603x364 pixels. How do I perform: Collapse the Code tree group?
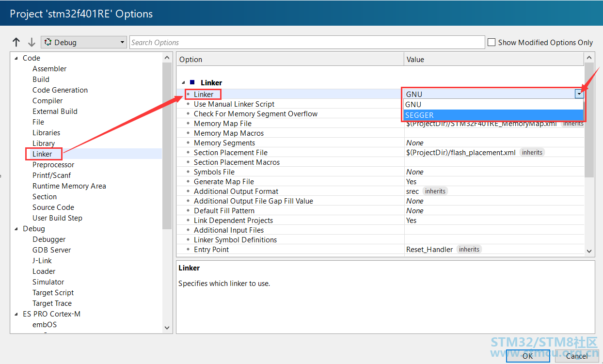pos(16,58)
